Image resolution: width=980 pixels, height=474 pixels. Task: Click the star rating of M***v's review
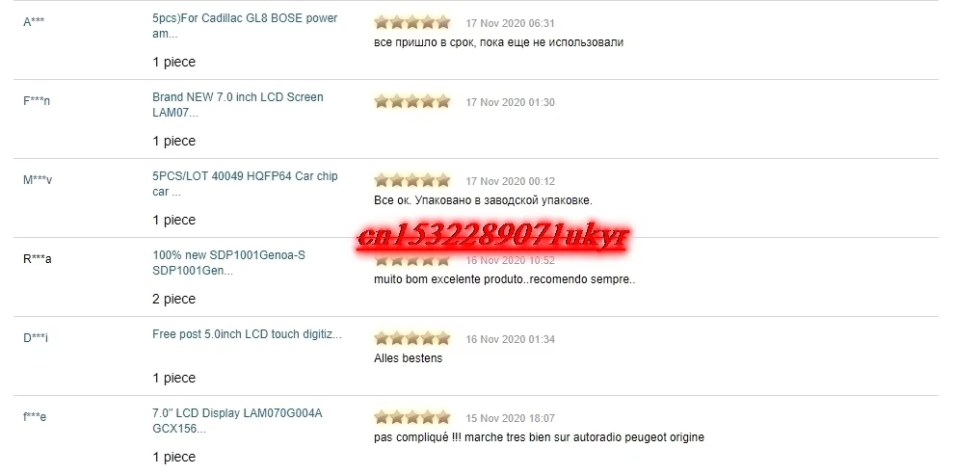pos(411,180)
